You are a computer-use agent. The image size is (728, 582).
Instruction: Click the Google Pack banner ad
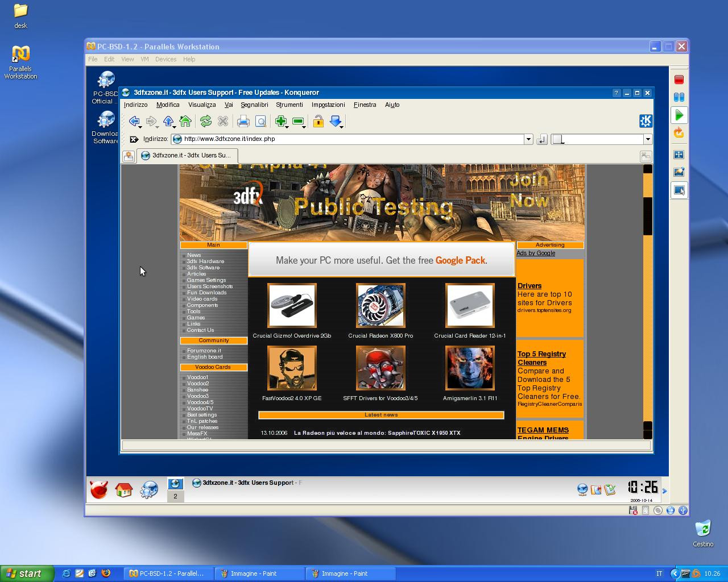click(382, 260)
